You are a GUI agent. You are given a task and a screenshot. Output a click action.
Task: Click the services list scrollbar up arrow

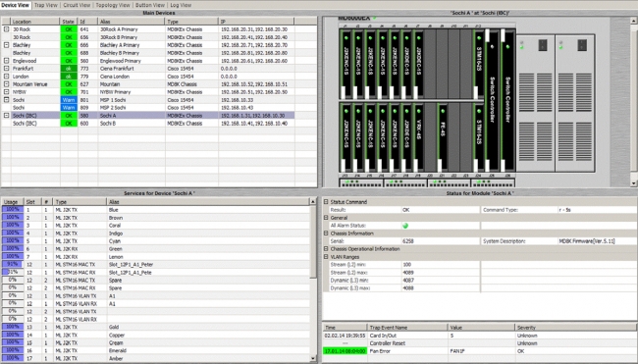coord(312,202)
